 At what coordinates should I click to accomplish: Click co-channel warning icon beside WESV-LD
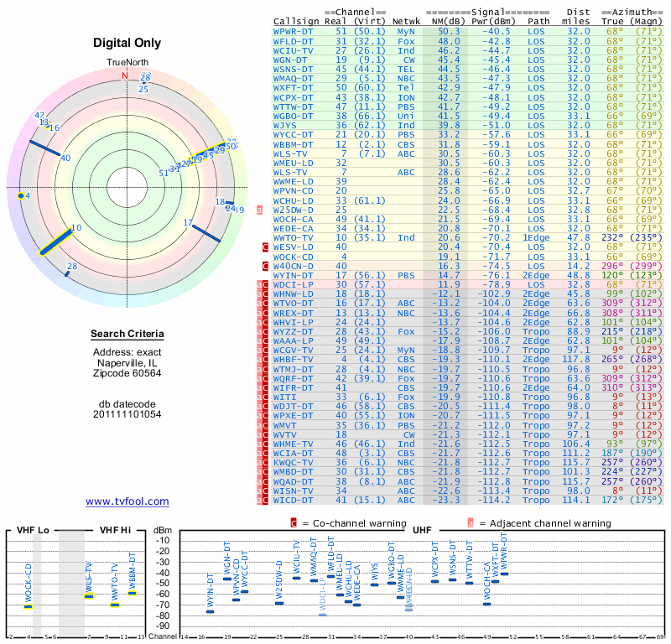[x=265, y=247]
